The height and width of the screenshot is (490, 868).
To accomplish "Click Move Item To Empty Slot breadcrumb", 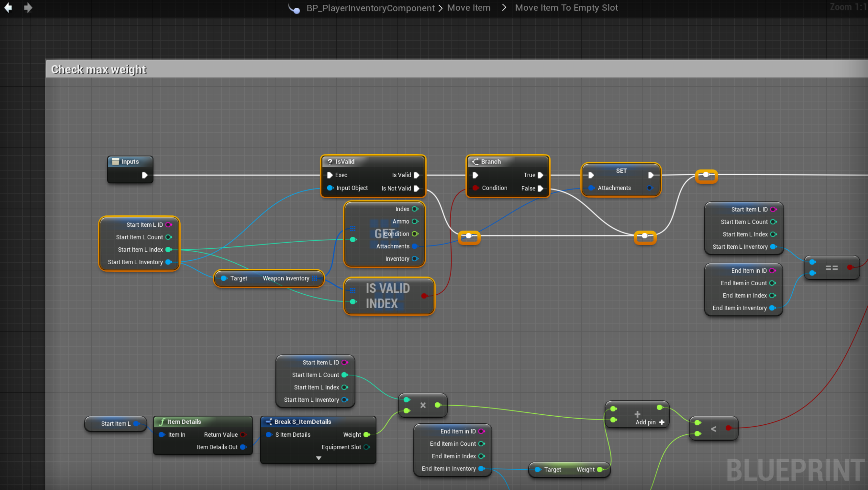I will pos(567,8).
